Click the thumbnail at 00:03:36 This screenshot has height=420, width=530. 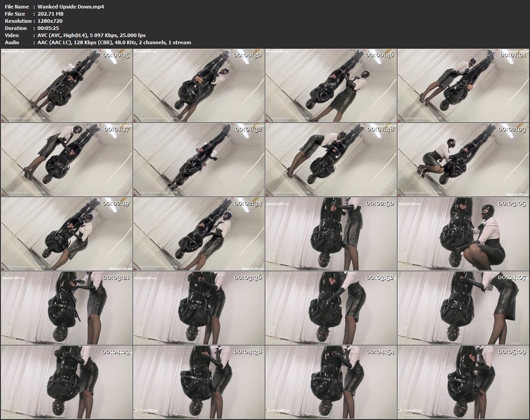199,307
